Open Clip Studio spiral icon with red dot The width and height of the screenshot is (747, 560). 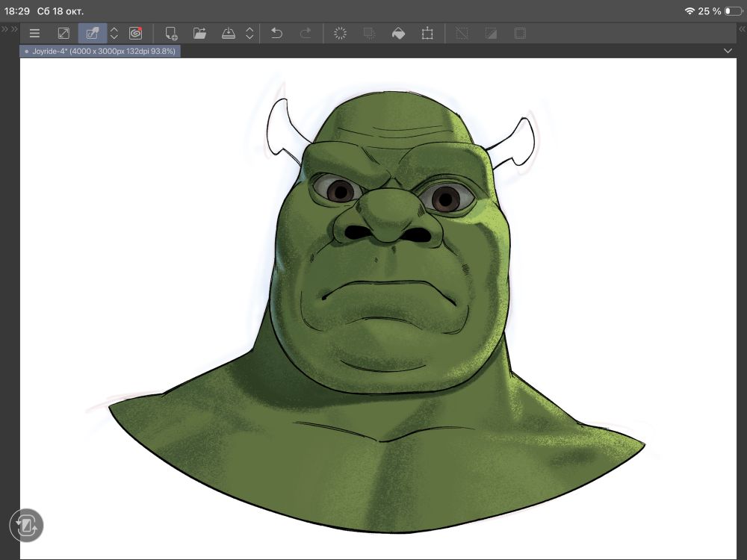[135, 34]
